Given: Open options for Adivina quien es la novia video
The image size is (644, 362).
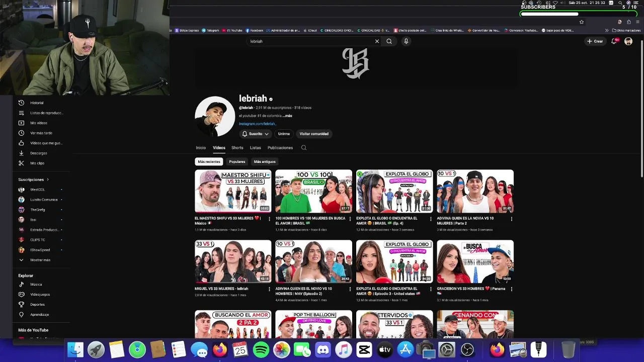Looking at the screenshot, I should point(512,219).
